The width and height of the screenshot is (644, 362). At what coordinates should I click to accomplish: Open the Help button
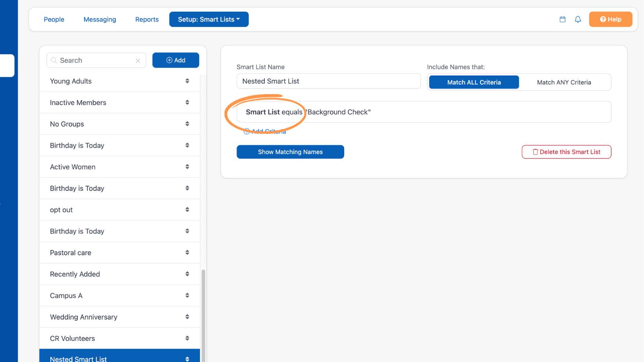coord(611,19)
